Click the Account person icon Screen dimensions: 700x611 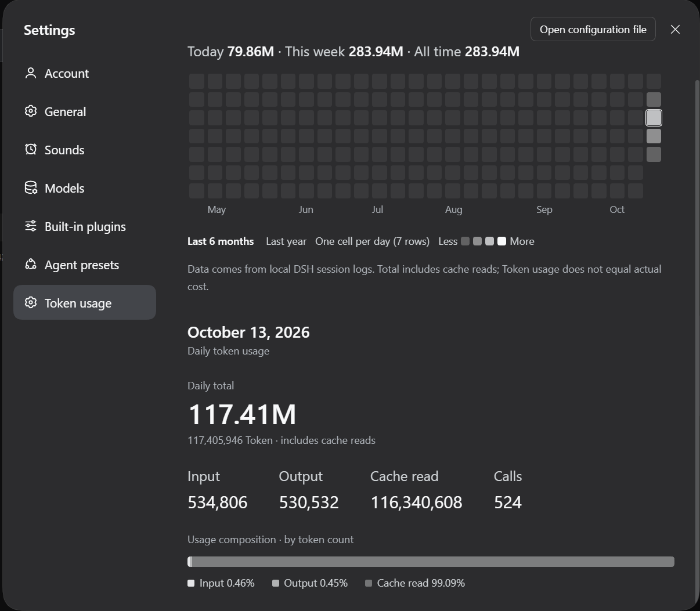[31, 73]
